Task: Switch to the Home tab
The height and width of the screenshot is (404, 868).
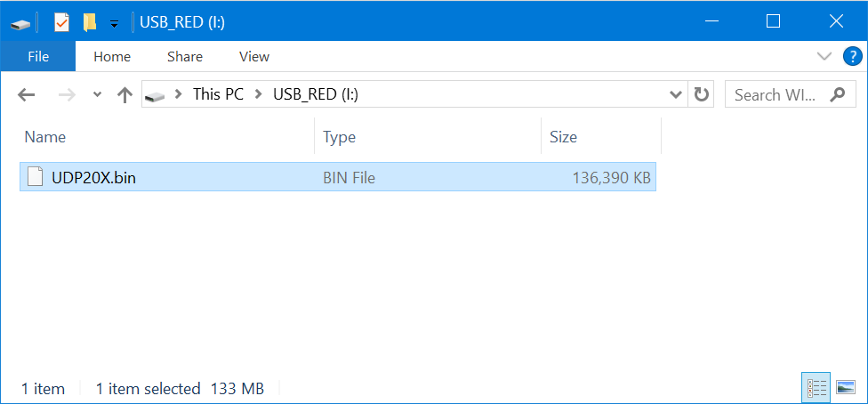Action: coord(112,57)
